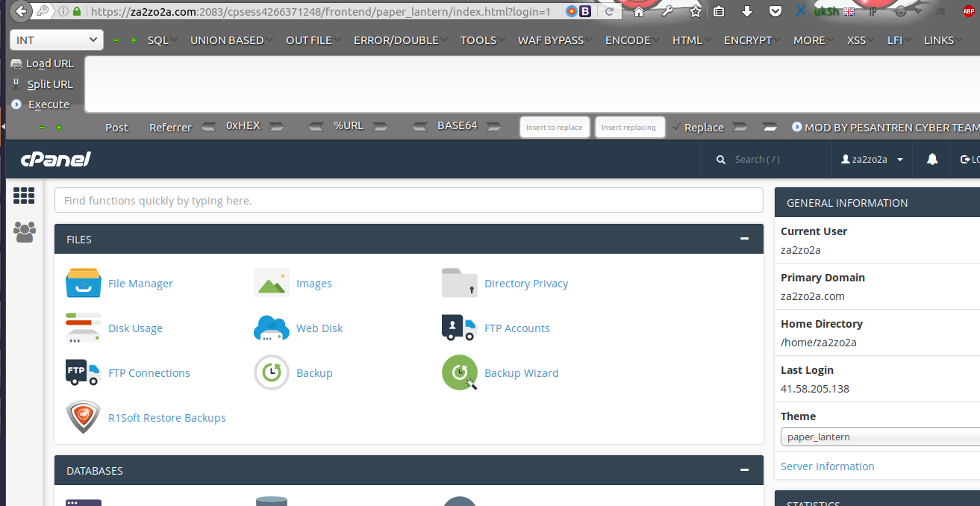Open TOOLS dropdown menu

pyautogui.click(x=483, y=40)
